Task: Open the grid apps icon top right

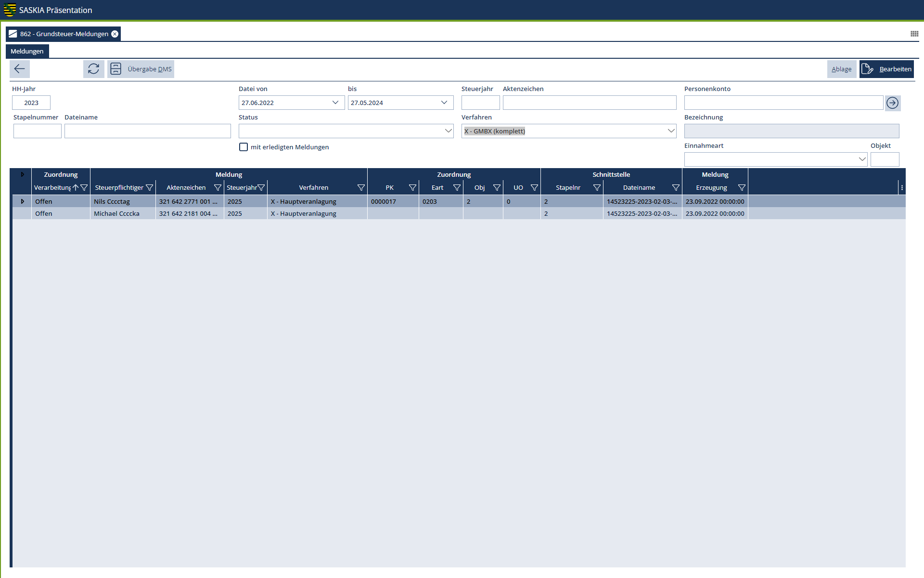Action: coord(914,34)
